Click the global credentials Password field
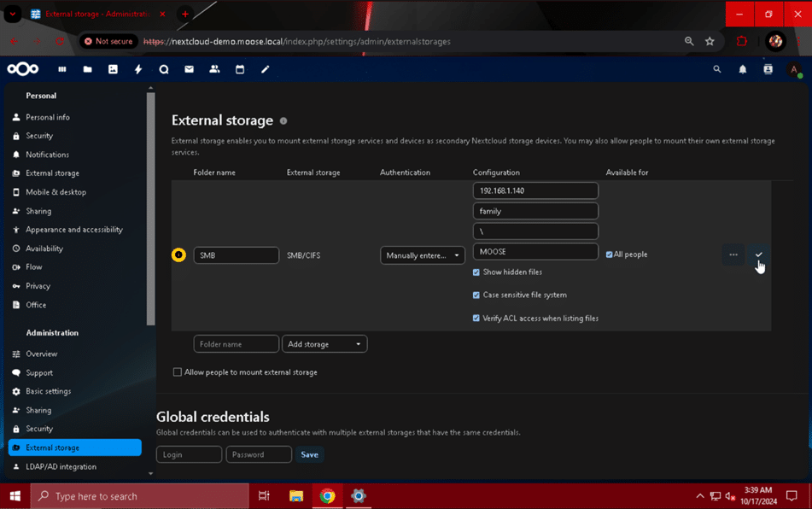This screenshot has height=509, width=812. click(x=259, y=454)
